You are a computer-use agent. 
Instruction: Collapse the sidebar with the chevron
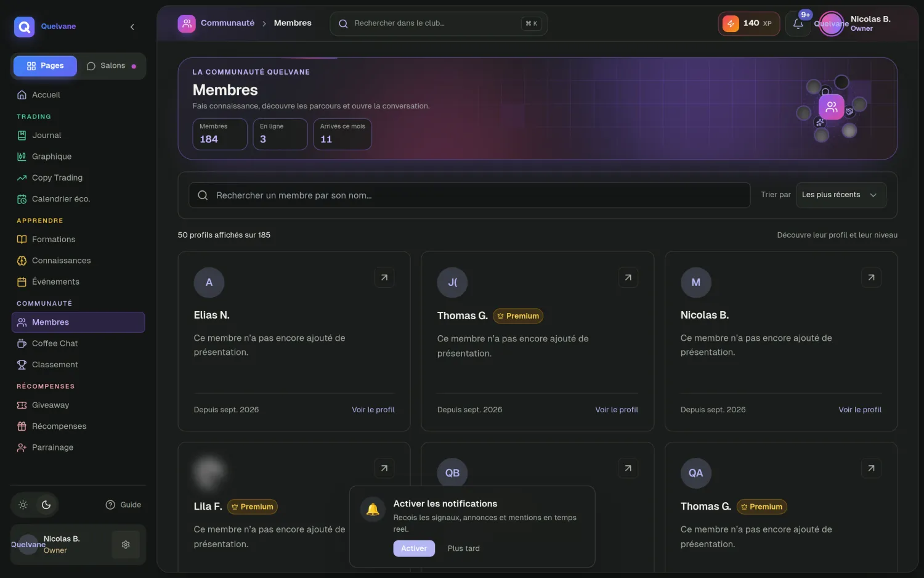point(132,26)
